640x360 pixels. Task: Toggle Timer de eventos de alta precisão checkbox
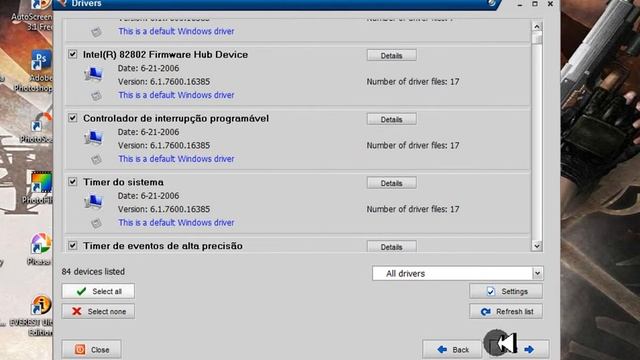click(73, 245)
